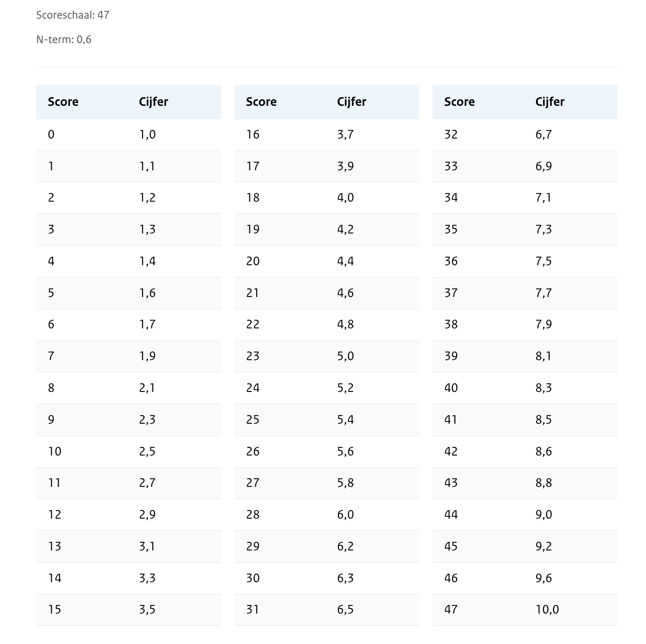Image resolution: width=646 pixels, height=644 pixels.
Task: Click the cijfer 5,0 cell
Action: coord(345,356)
